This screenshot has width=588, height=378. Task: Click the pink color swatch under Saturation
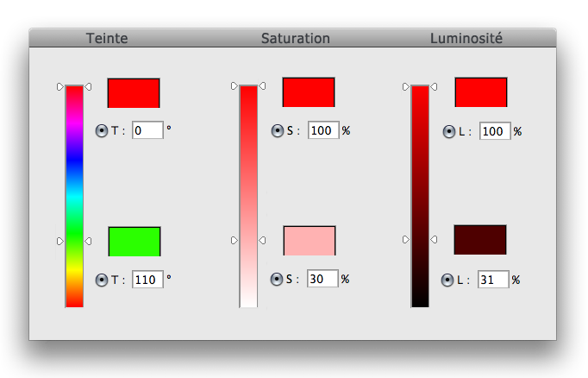(x=310, y=241)
